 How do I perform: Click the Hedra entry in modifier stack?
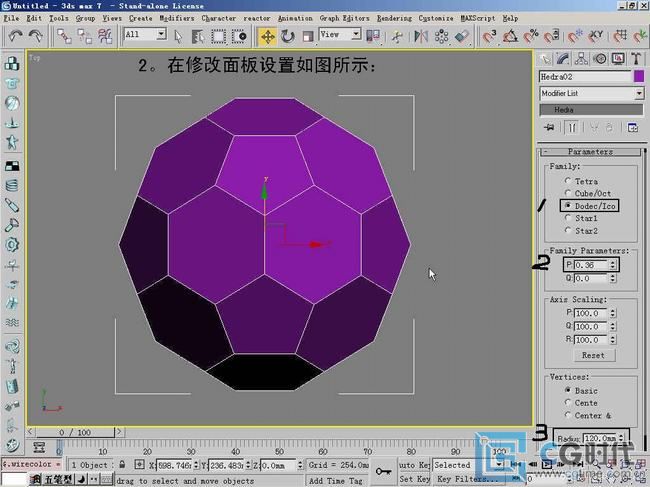(x=591, y=110)
